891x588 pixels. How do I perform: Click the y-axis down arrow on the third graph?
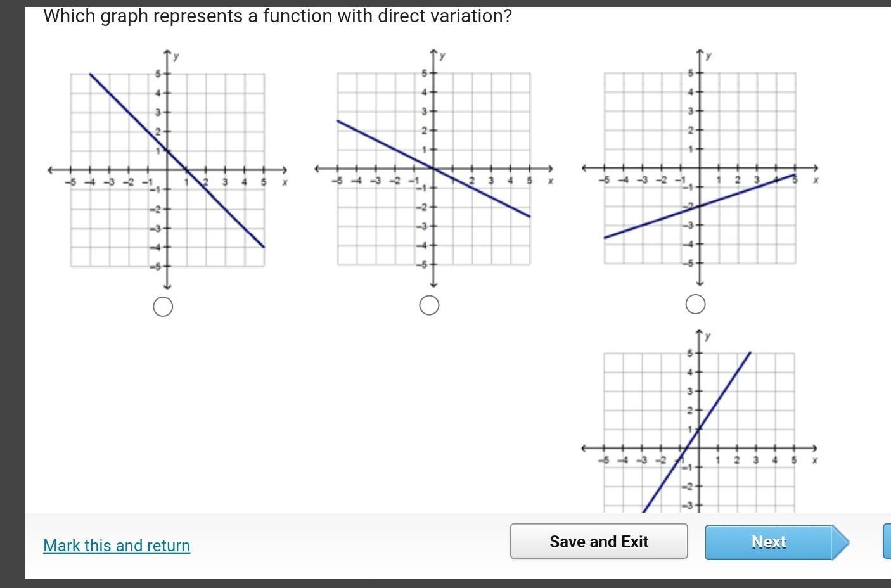[700, 283]
